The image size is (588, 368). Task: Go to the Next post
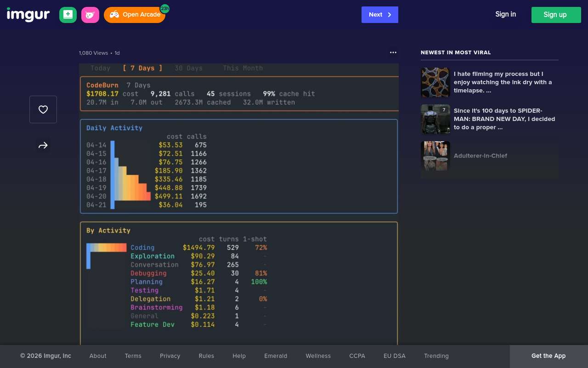coord(379,15)
